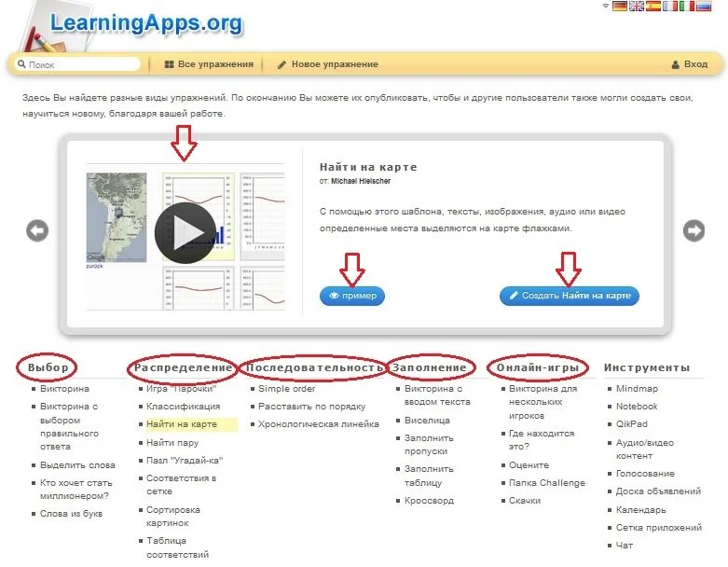
Task: Click the Вход login button
Action: point(690,64)
